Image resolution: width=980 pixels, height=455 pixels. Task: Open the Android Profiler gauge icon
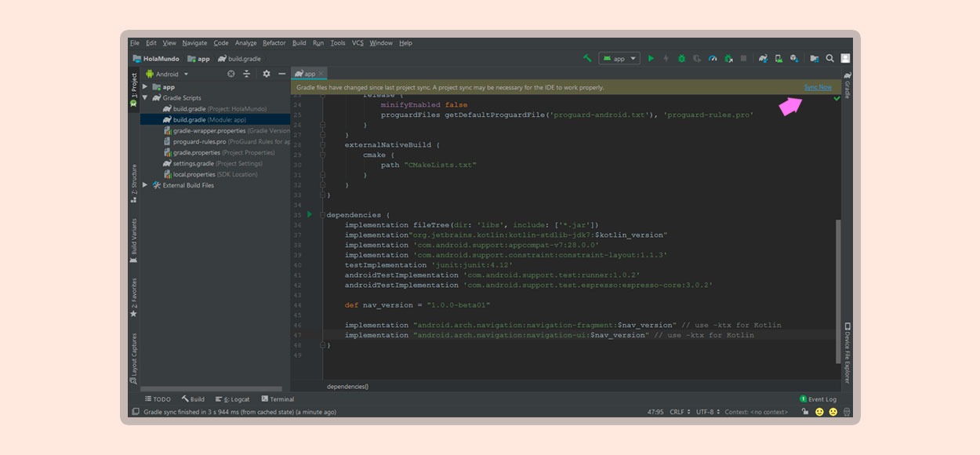(x=713, y=58)
